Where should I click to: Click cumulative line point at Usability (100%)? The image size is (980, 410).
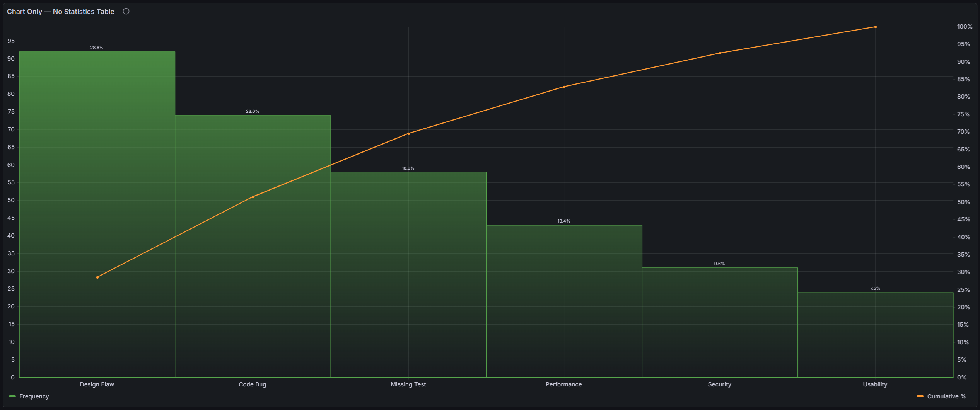(x=876, y=27)
